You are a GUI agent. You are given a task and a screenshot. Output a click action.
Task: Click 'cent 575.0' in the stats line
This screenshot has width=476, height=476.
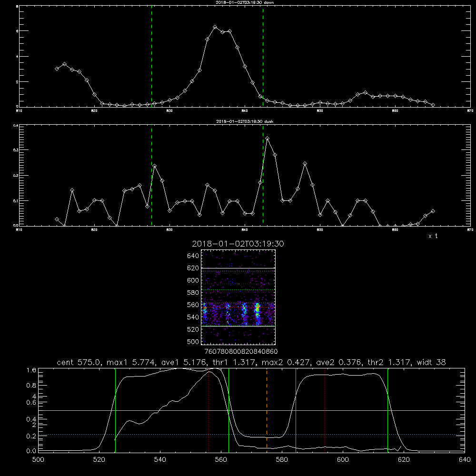[78, 362]
